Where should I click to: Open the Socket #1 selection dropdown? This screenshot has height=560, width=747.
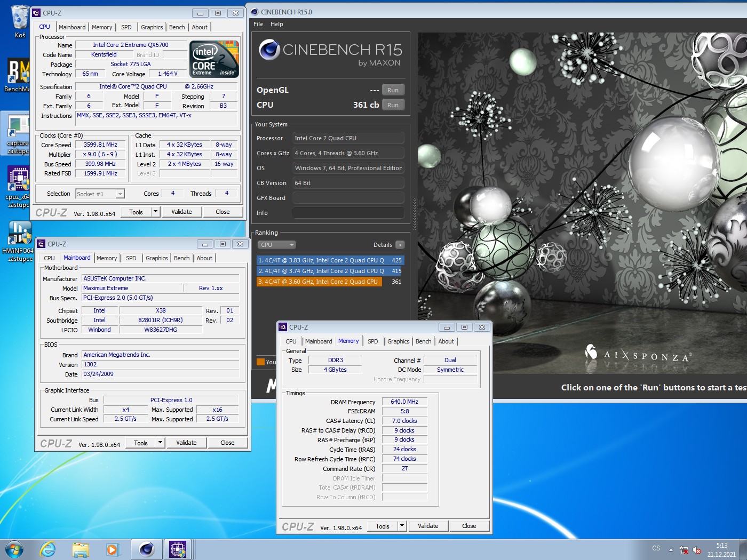100,194
